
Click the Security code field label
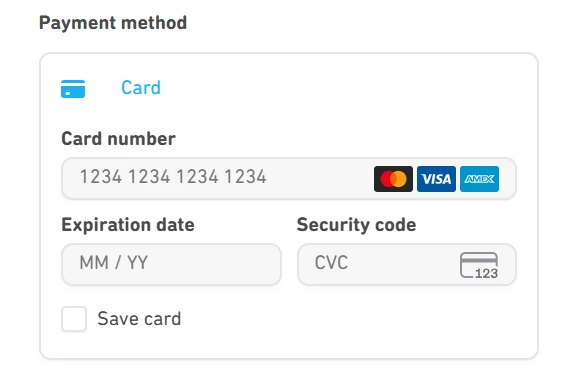[357, 225]
